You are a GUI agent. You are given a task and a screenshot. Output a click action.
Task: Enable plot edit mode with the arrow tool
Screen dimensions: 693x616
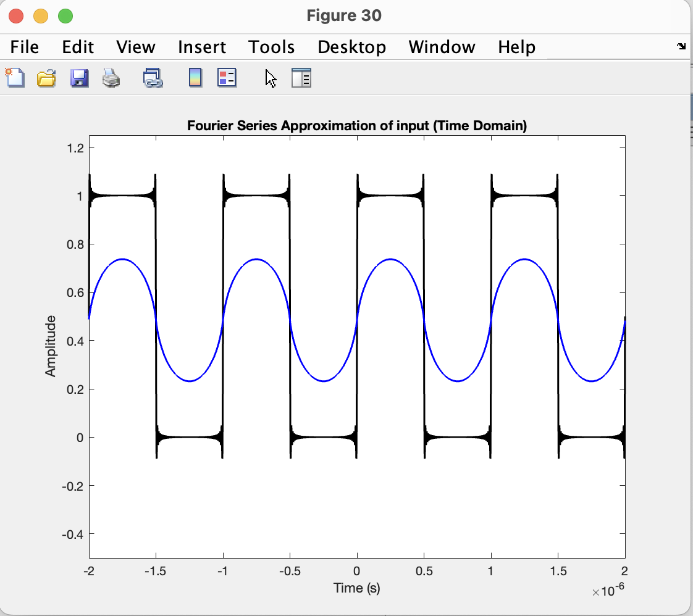(270, 78)
